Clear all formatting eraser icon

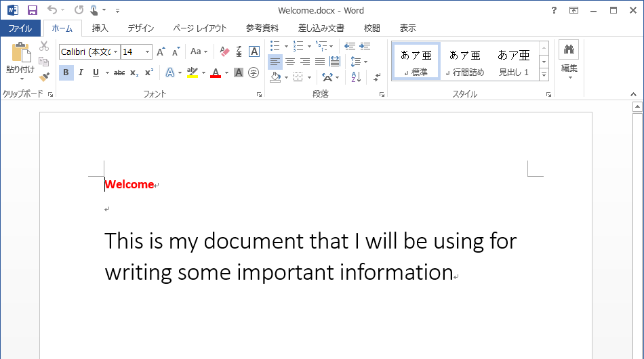[224, 51]
